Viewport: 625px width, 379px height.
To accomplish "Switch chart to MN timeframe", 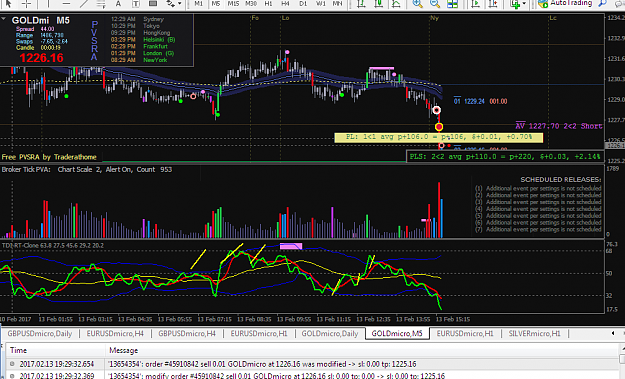I will 338,4.
